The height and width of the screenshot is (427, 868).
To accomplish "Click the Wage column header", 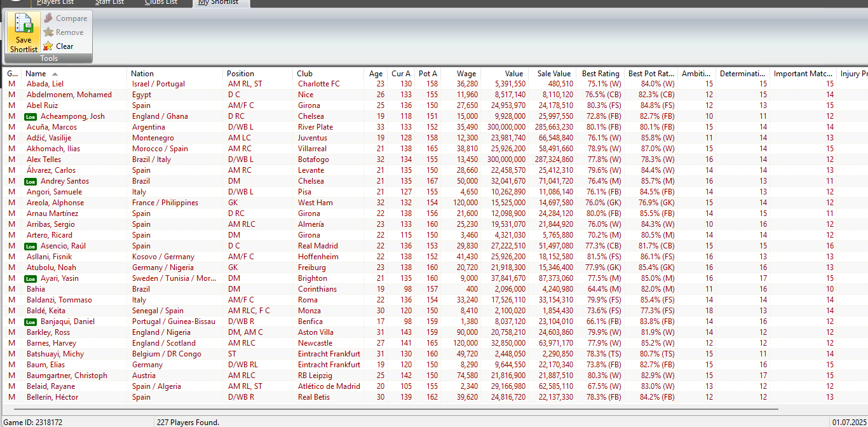I will (x=466, y=74).
